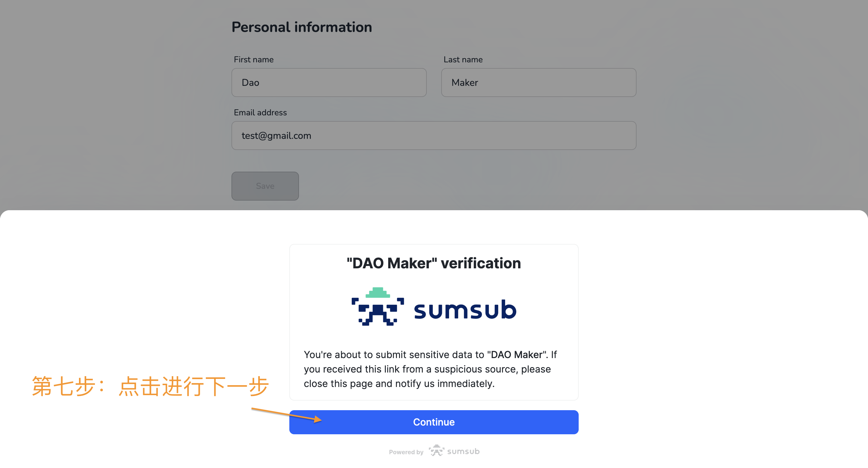Click the "Powered by" footer text
Image resolution: width=868 pixels, height=468 pixels.
(x=406, y=452)
